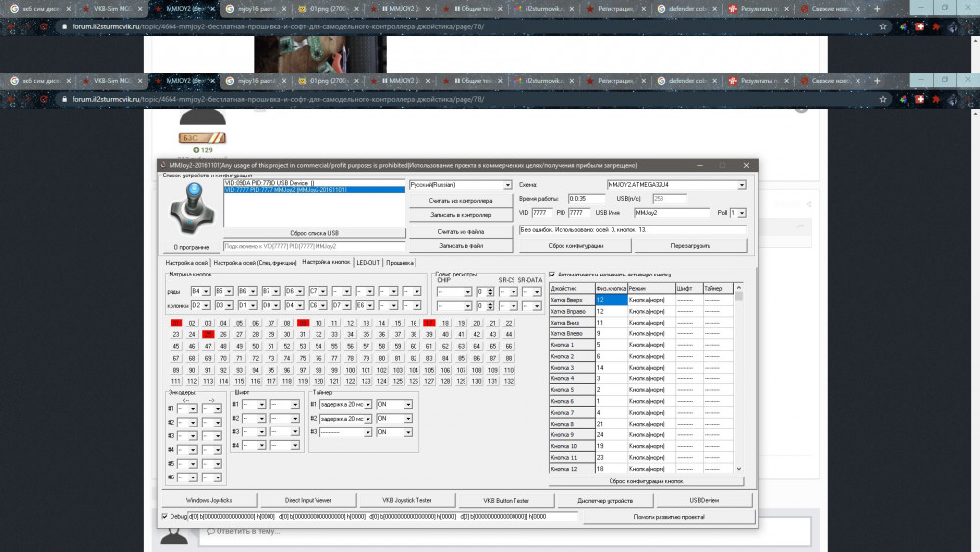Click Сброс списка USB button

coord(315,233)
